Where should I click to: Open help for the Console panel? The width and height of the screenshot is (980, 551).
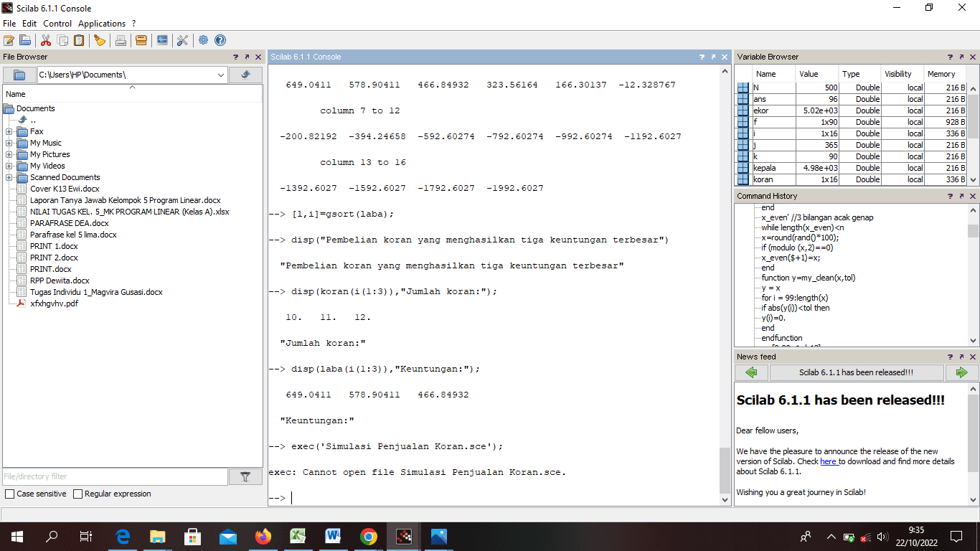point(702,57)
